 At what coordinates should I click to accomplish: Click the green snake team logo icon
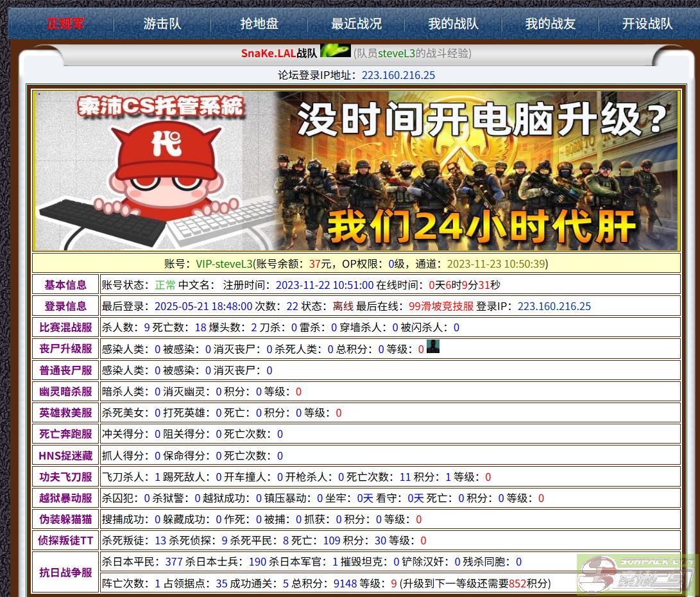[x=335, y=51]
